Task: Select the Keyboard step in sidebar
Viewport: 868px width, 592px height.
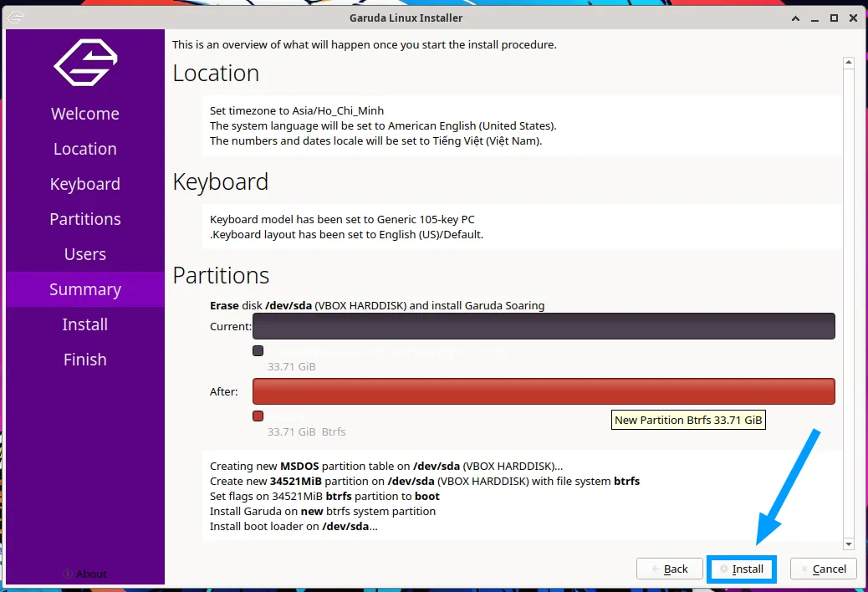Action: coord(85,184)
